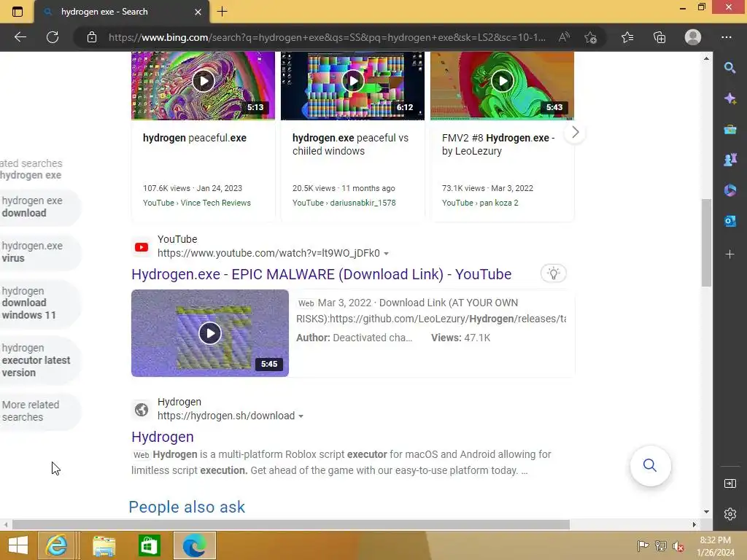747x560 pixels.
Task: Open the browser profile avatar
Action: tap(693, 37)
